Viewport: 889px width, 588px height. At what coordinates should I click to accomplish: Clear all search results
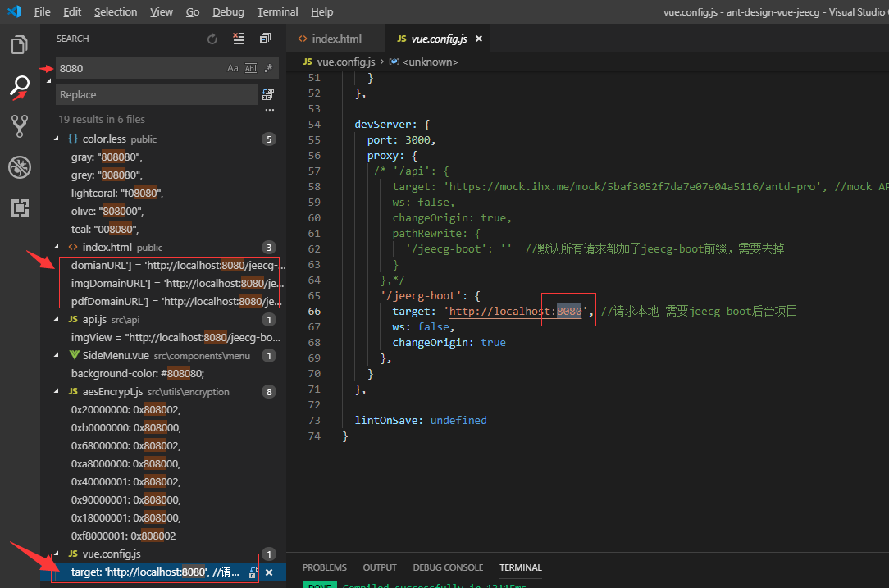click(x=239, y=39)
